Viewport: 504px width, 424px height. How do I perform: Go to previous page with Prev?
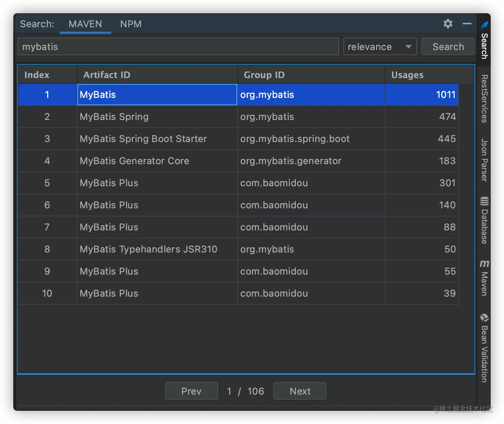click(x=192, y=391)
